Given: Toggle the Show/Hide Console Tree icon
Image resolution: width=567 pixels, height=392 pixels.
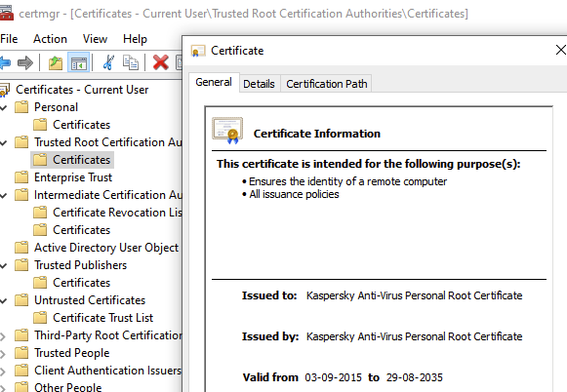Looking at the screenshot, I should click(78, 62).
